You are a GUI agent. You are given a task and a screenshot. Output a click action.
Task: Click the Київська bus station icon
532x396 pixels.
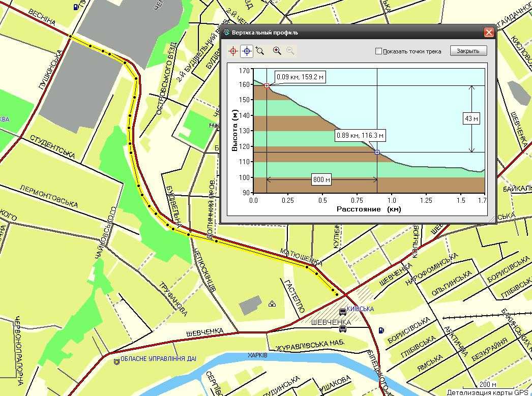click(343, 311)
